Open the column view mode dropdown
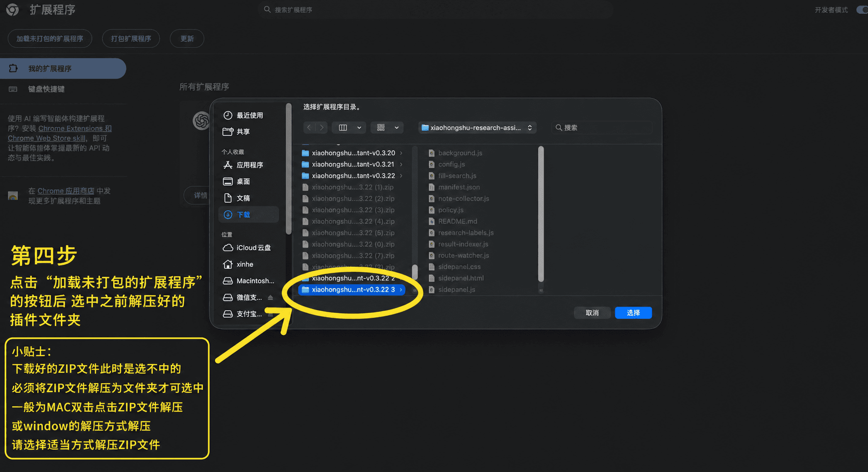The image size is (868, 472). [x=350, y=128]
